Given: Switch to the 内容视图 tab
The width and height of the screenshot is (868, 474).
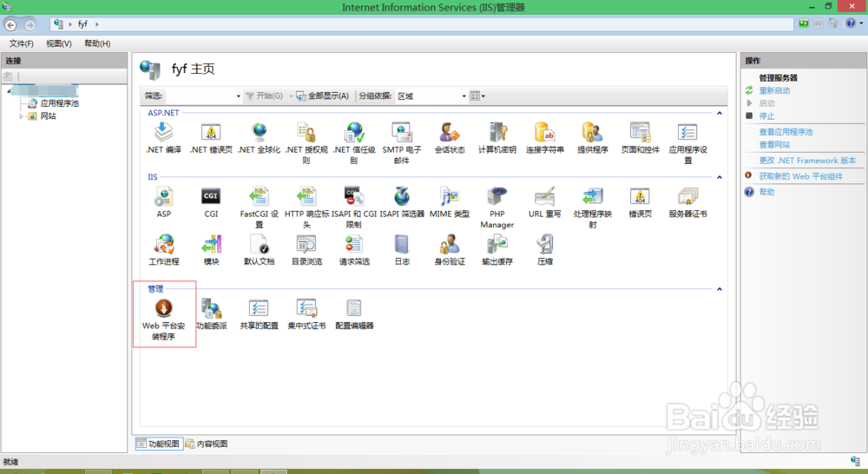Looking at the screenshot, I should 207,444.
